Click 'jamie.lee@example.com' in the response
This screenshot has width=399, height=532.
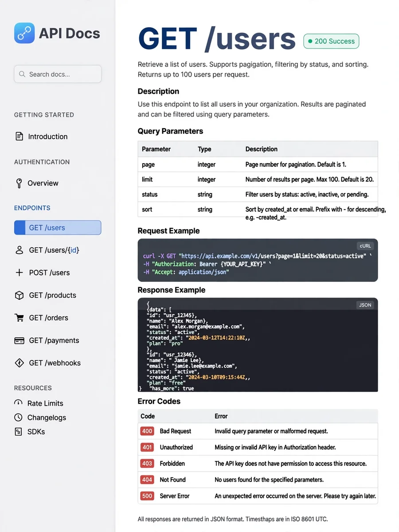coord(203,366)
